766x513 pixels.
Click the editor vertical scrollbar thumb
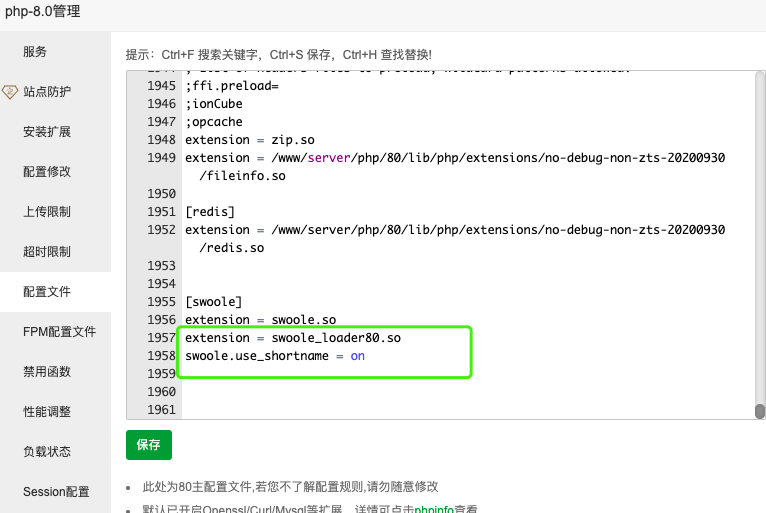(760, 411)
